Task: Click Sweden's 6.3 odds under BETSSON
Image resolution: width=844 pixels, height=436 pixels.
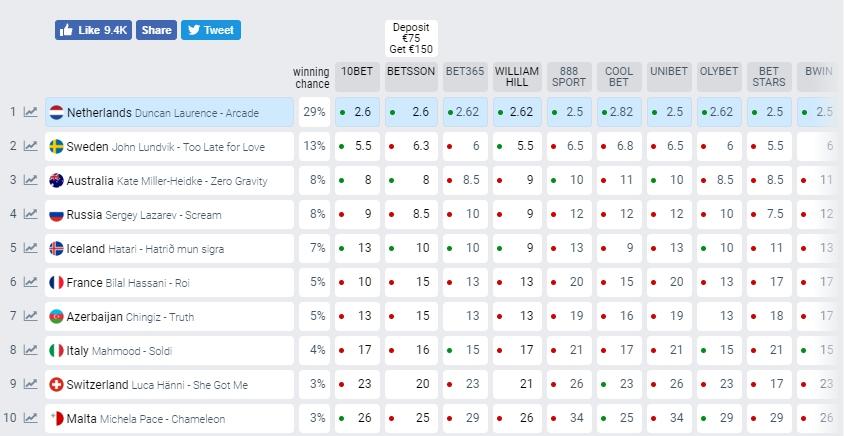Action: click(x=411, y=147)
